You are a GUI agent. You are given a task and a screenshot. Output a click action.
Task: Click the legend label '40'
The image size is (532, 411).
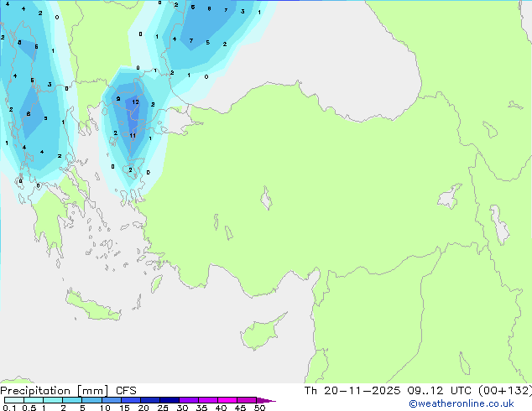pyautogui.click(x=221, y=408)
